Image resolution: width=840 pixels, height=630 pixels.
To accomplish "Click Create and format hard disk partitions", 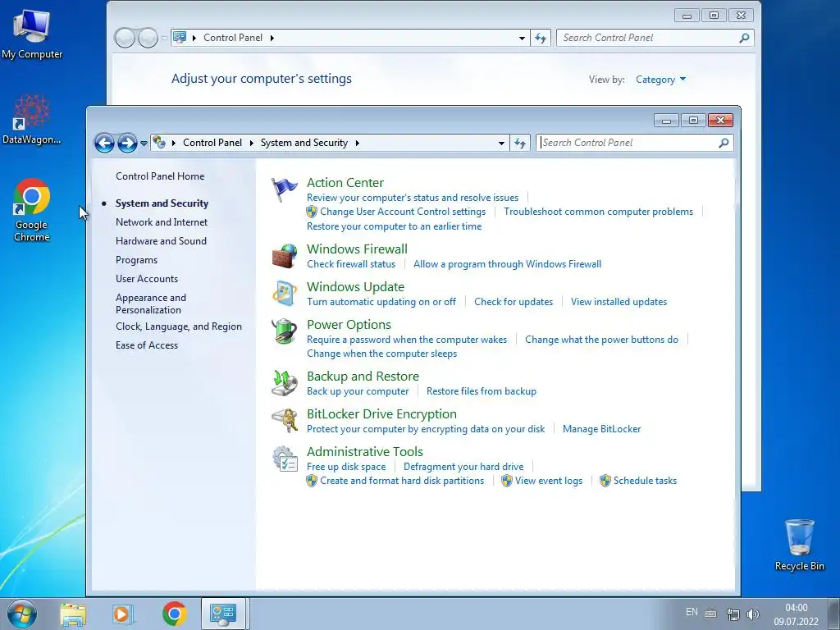I will click(x=402, y=481).
